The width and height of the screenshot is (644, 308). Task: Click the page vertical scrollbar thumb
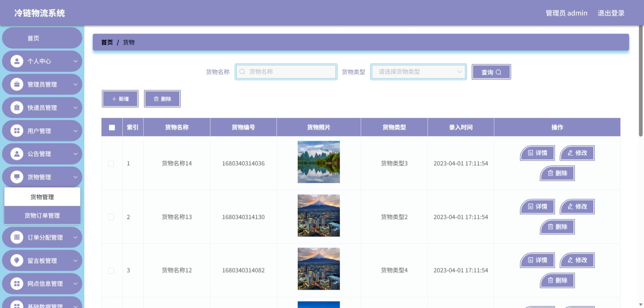[641, 81]
